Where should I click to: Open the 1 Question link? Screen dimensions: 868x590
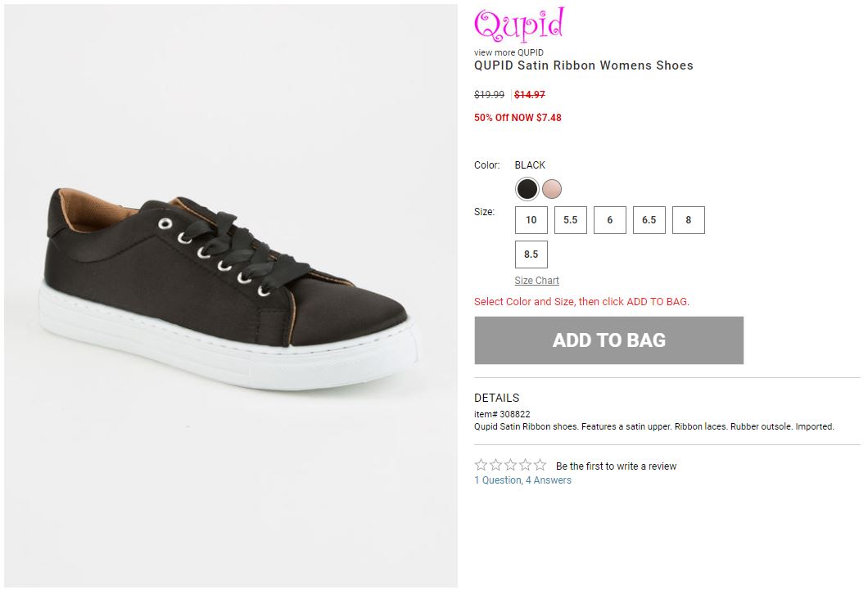pyautogui.click(x=497, y=480)
